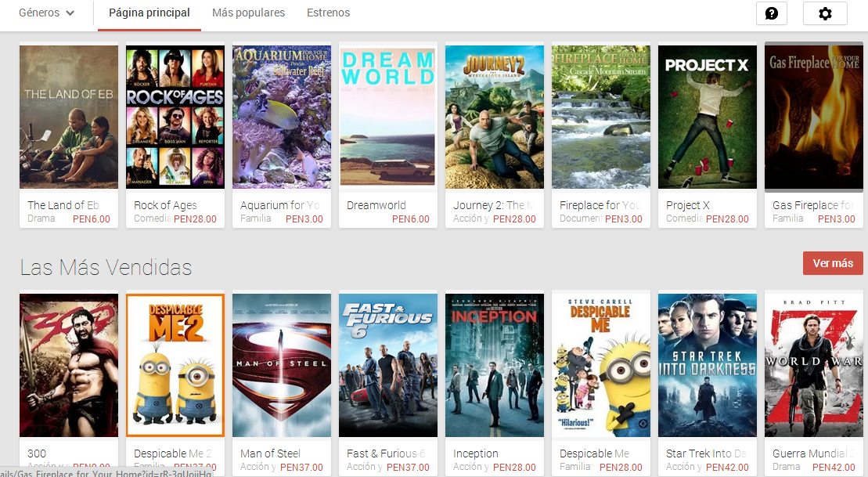The image size is (868, 477).
Task: Switch to the Página principal tab
Action: (x=149, y=13)
